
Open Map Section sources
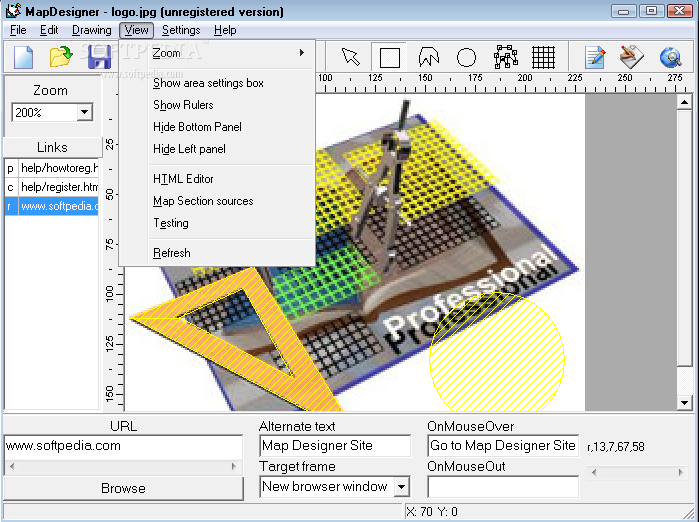218,201
